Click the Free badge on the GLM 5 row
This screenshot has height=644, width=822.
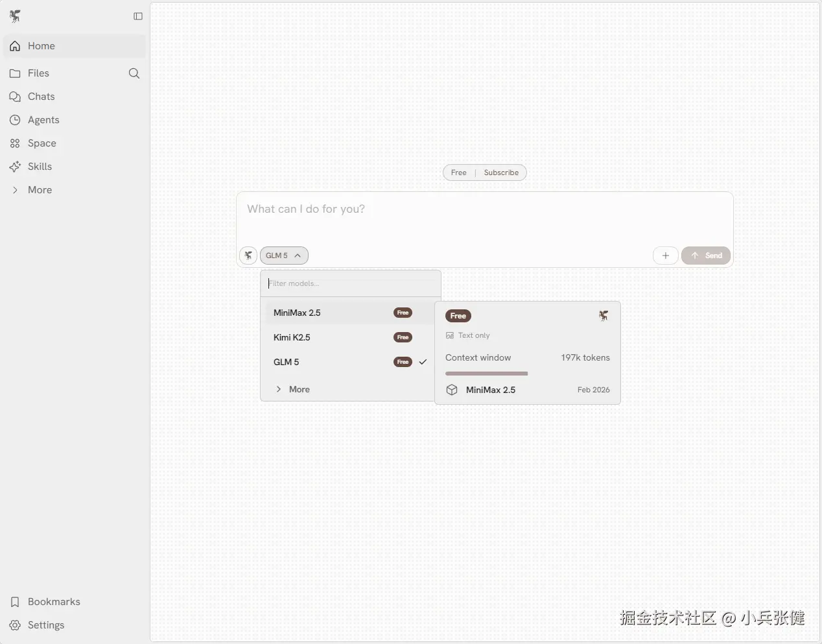click(403, 362)
